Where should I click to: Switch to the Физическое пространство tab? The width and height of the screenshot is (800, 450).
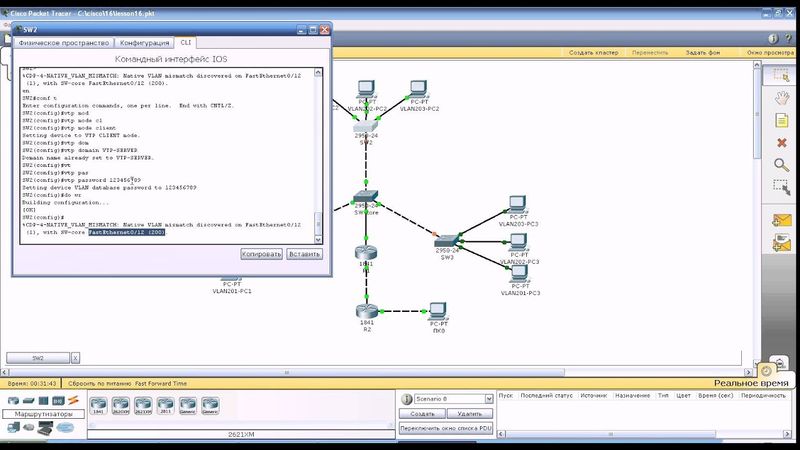(64, 43)
